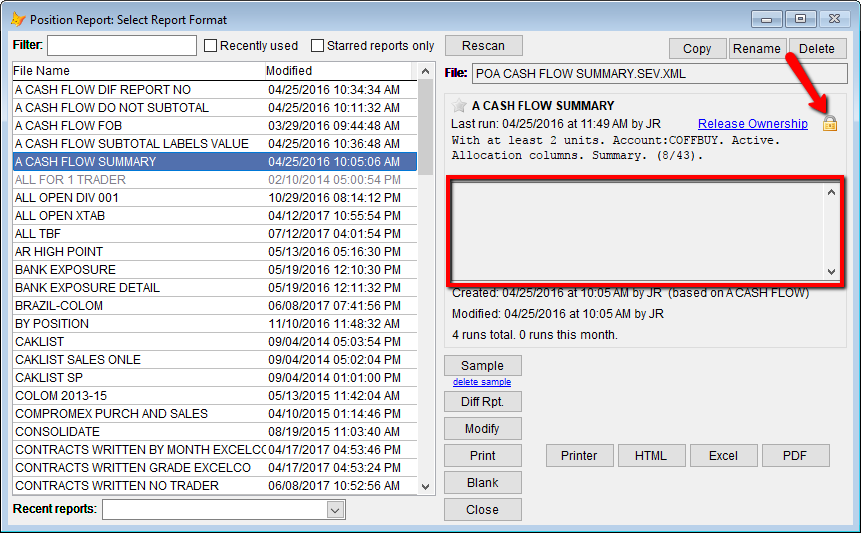The image size is (861, 533).
Task: Select CONSOLIDATE report
Action: [215, 432]
